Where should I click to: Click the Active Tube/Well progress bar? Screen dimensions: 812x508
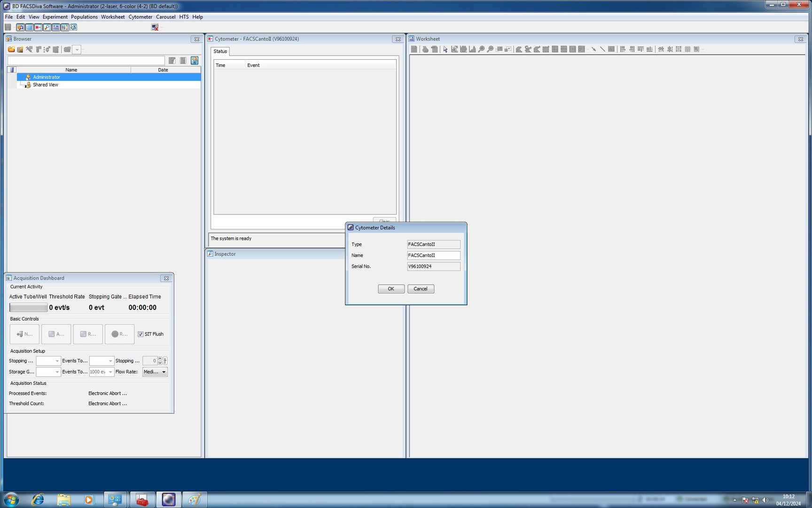(x=28, y=308)
